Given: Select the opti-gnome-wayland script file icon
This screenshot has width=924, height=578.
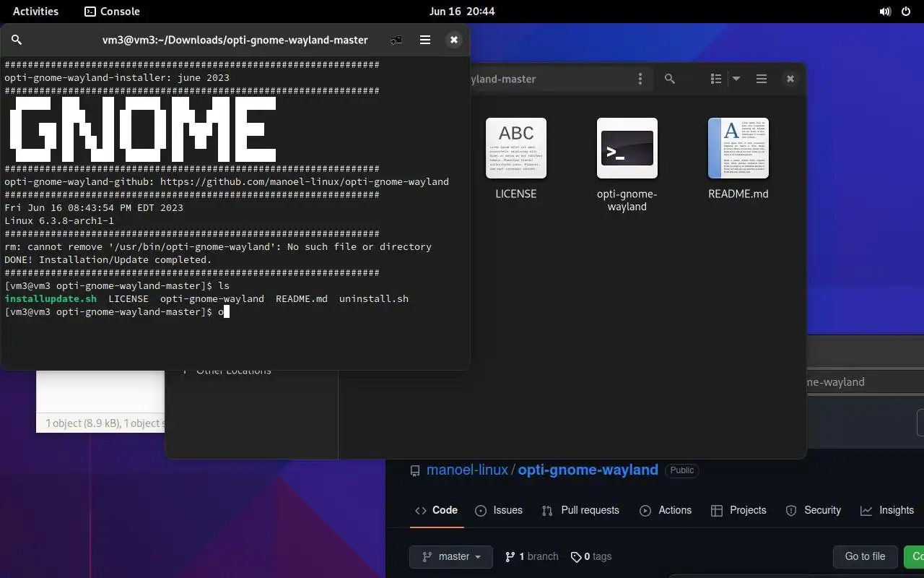Looking at the screenshot, I should 627,148.
